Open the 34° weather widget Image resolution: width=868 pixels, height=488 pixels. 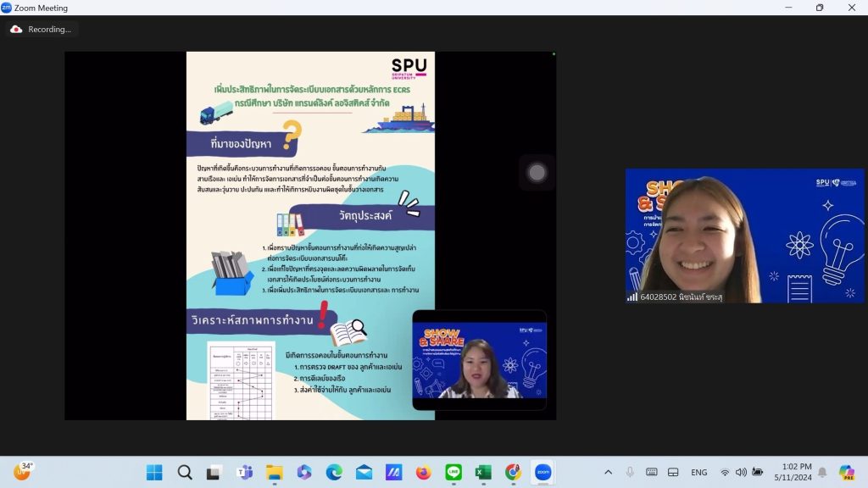click(x=23, y=471)
